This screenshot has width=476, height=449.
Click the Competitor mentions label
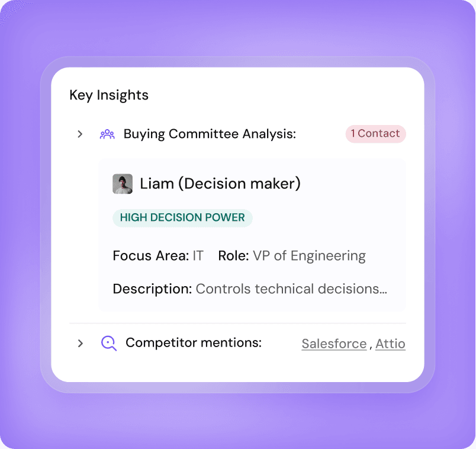194,343
